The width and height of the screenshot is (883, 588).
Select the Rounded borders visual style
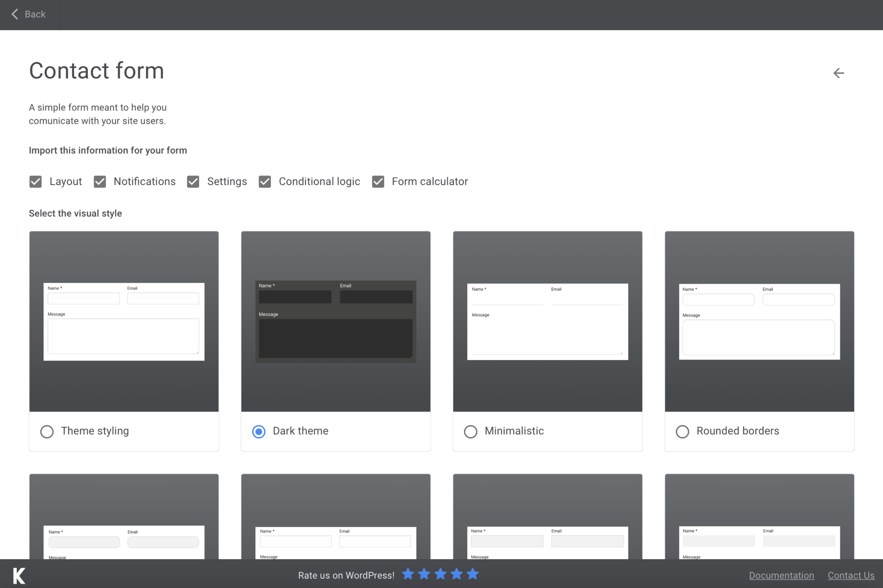[682, 431]
